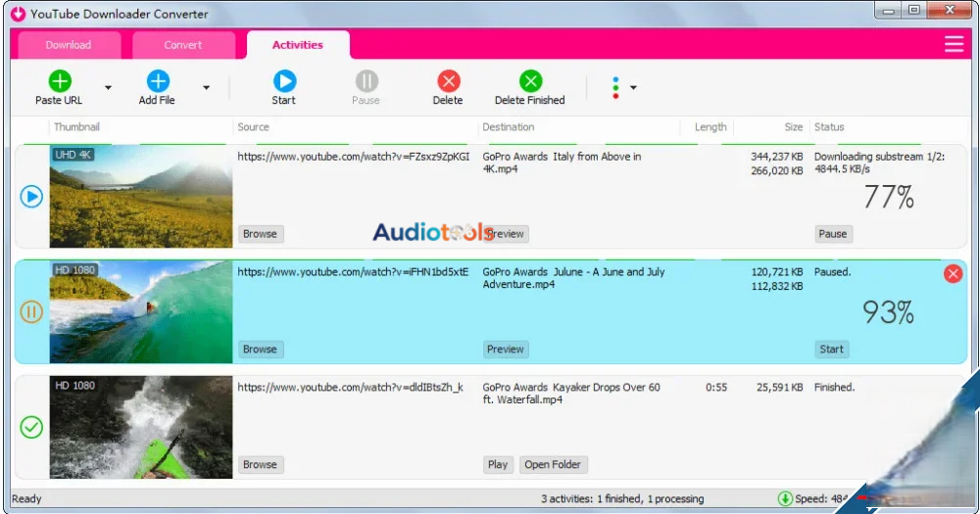Click the '0:55' length value
The image size is (980, 514).
coord(716,388)
